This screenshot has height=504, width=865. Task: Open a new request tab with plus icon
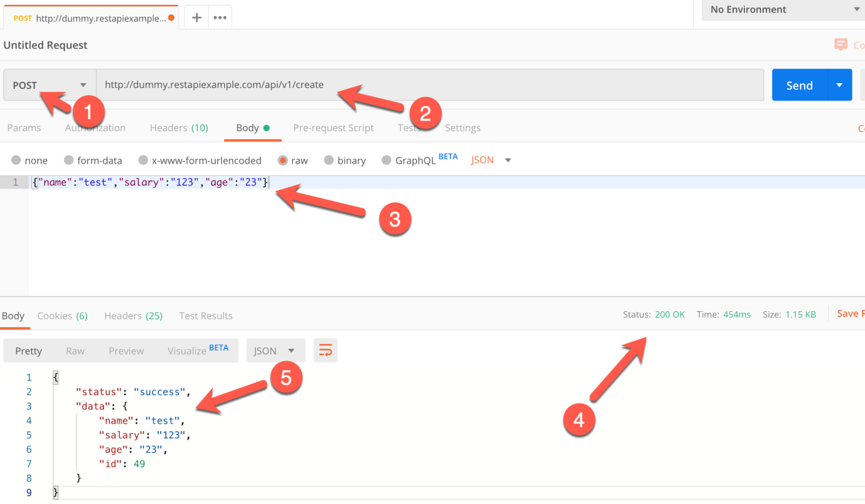tap(196, 18)
